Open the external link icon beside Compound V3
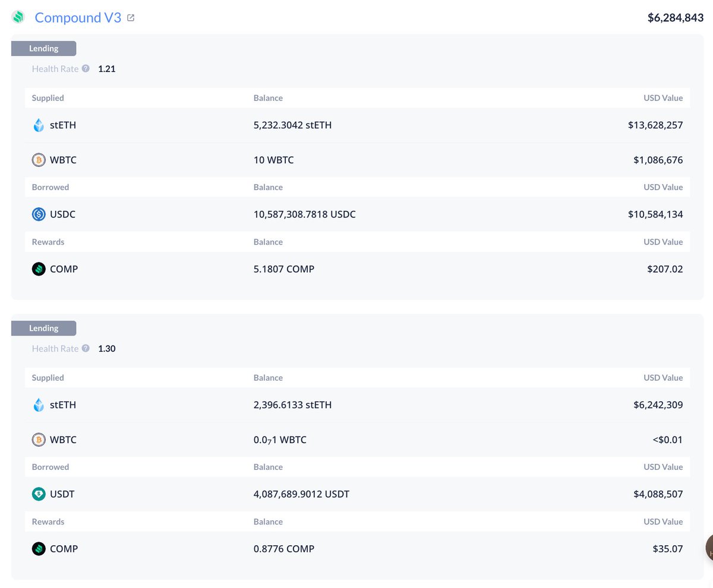Image resolution: width=713 pixels, height=588 pixels. coord(131,18)
